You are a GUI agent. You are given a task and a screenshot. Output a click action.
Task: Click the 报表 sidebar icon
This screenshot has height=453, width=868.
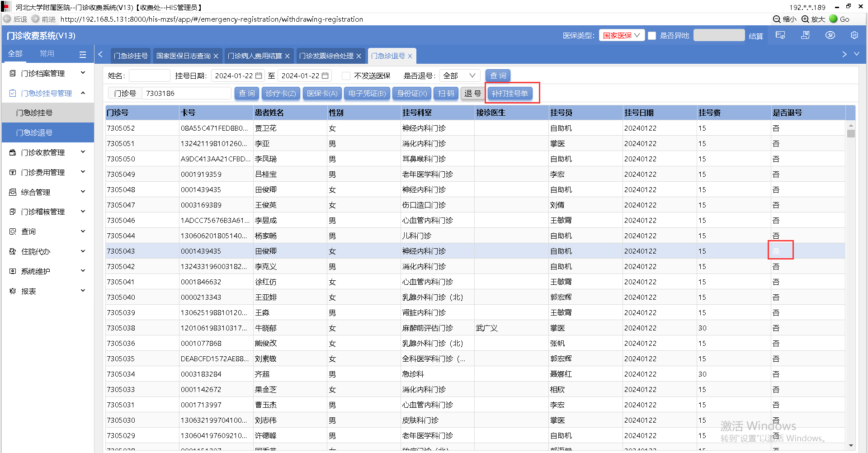point(13,291)
